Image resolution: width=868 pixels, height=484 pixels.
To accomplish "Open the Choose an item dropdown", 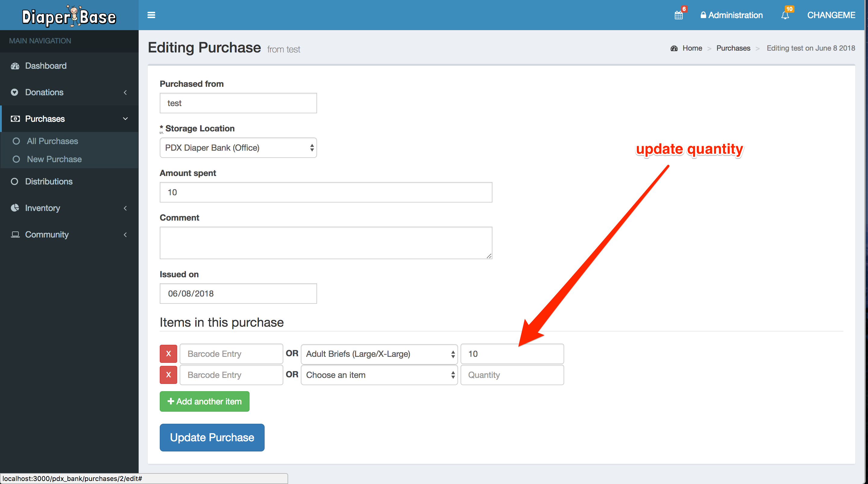I will [x=379, y=375].
